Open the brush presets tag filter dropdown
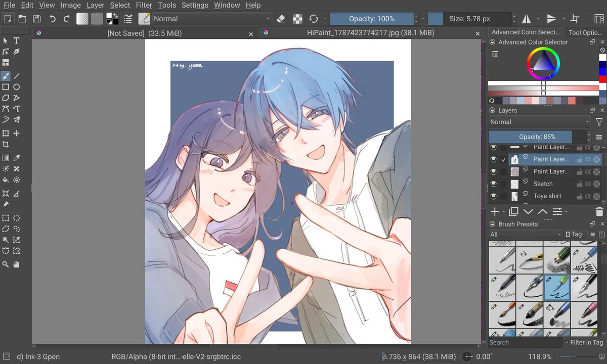Screen dimensions: 607x364 [526, 234]
